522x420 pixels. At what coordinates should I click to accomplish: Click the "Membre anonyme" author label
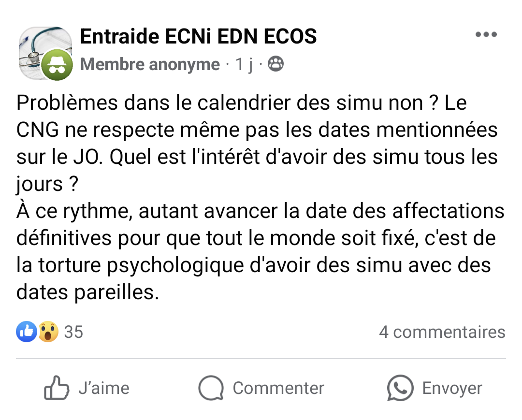point(150,64)
